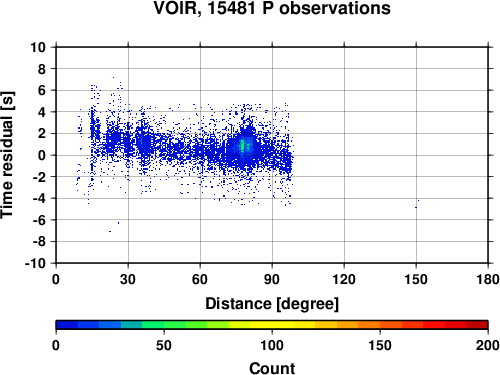This screenshot has width=500, height=375.
Task: Click the x-axis tick label 180
Action: click(488, 279)
